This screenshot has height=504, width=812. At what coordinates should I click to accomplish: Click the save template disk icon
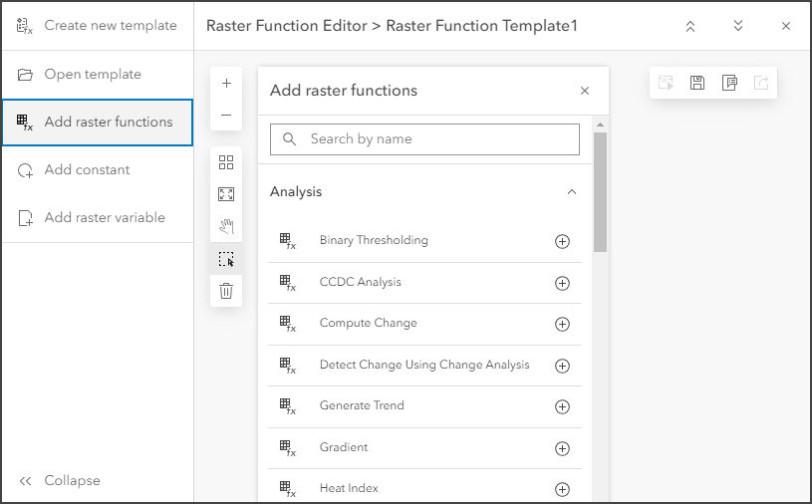point(697,83)
